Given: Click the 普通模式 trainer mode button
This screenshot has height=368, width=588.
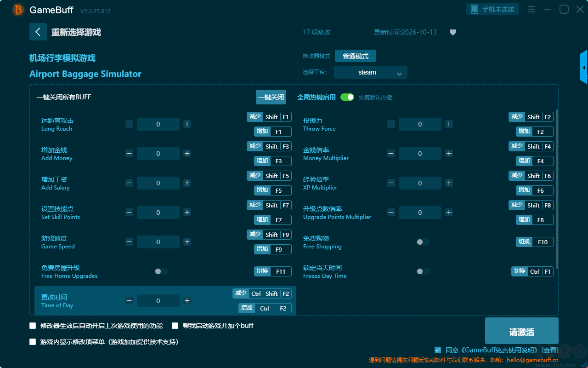Looking at the screenshot, I should 356,56.
